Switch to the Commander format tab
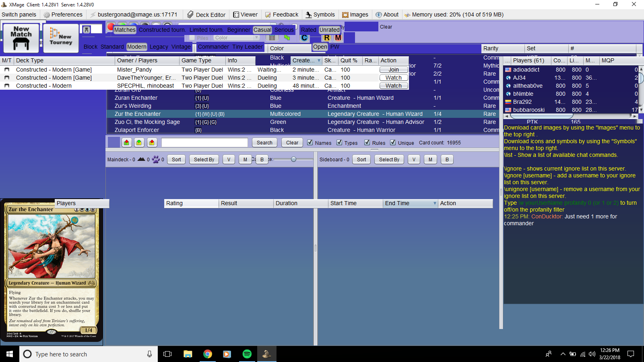The width and height of the screenshot is (644, 362). (213, 47)
